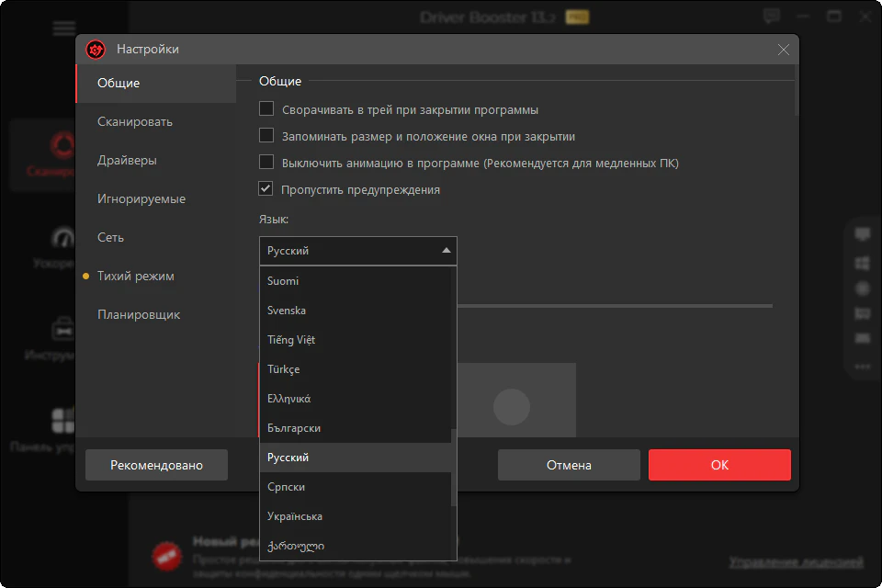Enable Сворачивать в трей при закрытии checkbox
The width and height of the screenshot is (882, 588).
266,109
